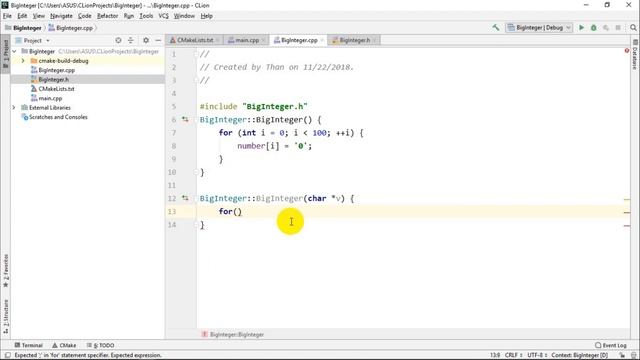640x360 pixels.
Task: Place cursor on the #include line
Action: point(253,107)
